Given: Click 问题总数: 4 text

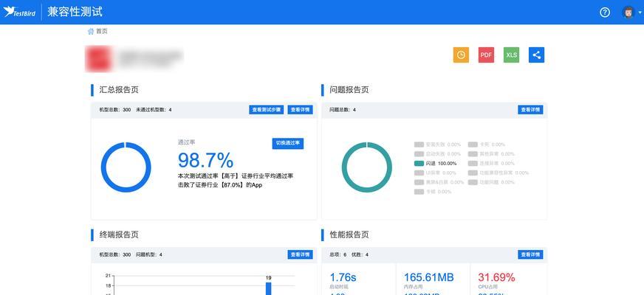Looking at the screenshot, I should click(343, 110).
